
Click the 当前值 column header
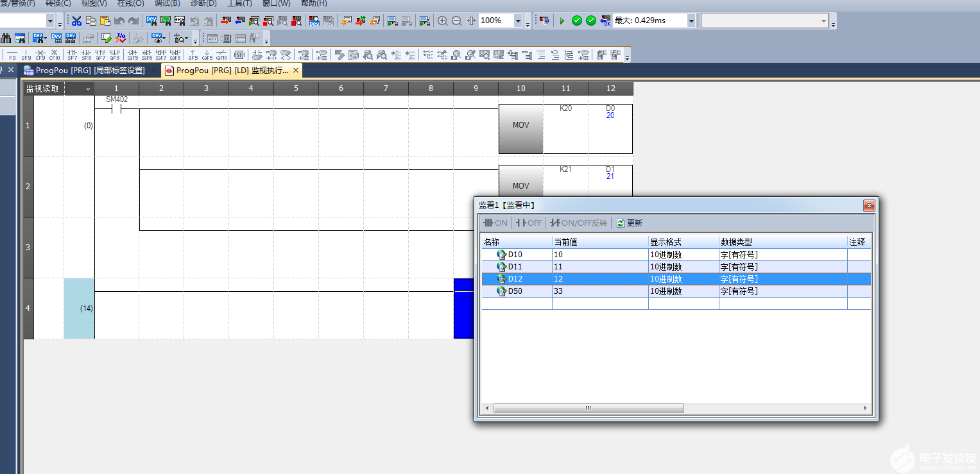pos(600,242)
